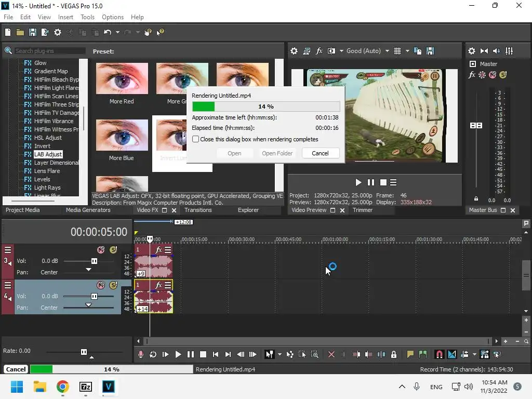Image resolution: width=532 pixels, height=399 pixels.
Task: Switch to Trimmer tab
Action: 362,210
